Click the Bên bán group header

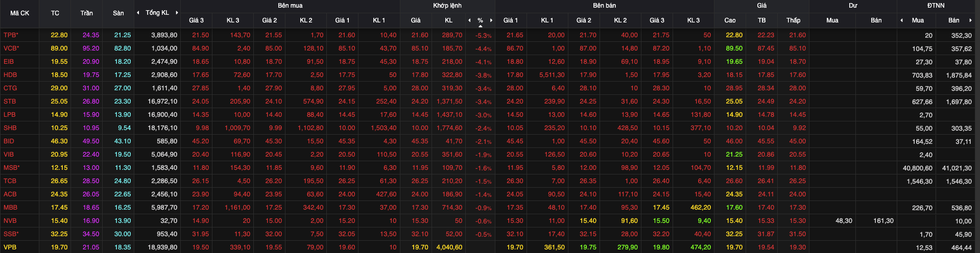coord(605,6)
